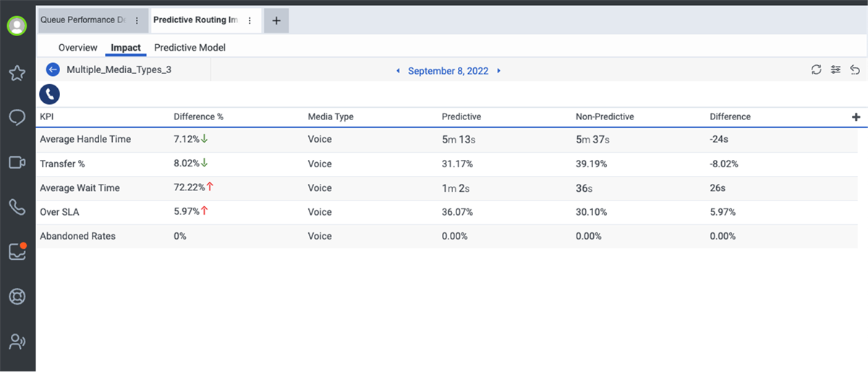
Task: Open Queue Performance tab options menu
Action: tap(137, 21)
